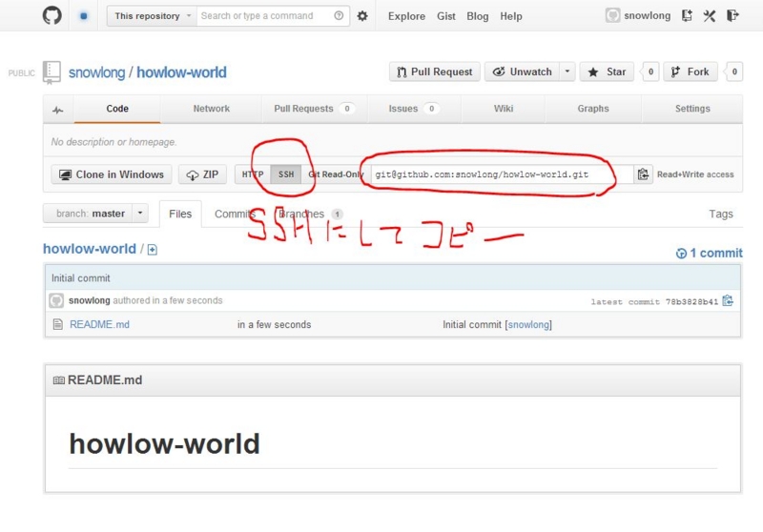Create new file plus icon

click(x=153, y=250)
